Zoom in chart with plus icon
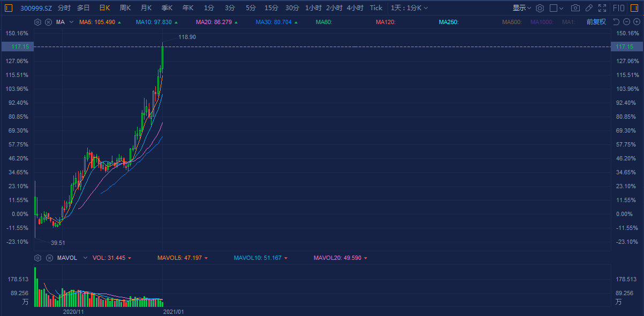This screenshot has height=316, width=644. click(x=637, y=22)
